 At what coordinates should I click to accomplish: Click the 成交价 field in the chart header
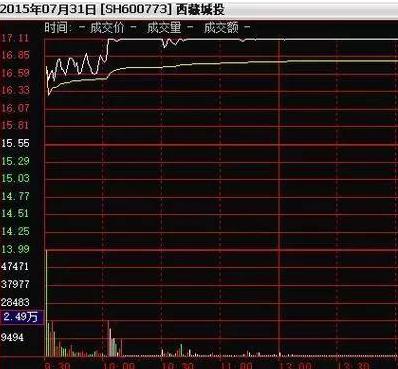[107, 28]
